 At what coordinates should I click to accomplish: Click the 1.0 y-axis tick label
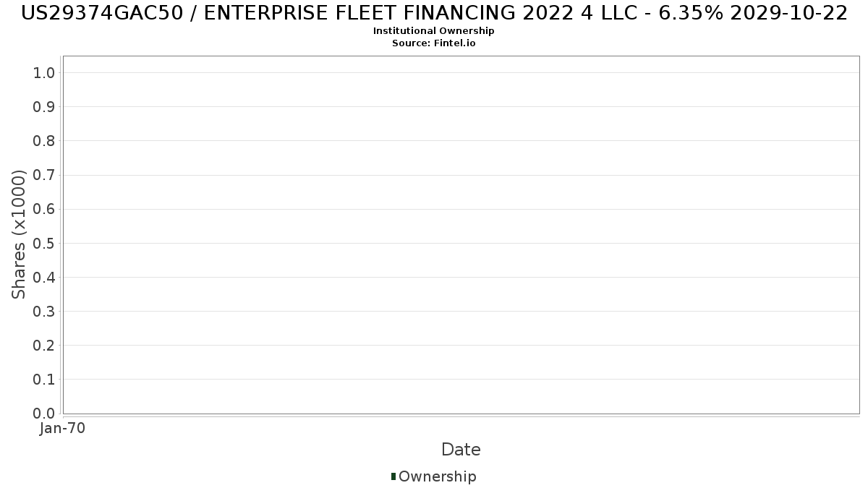[x=44, y=72]
